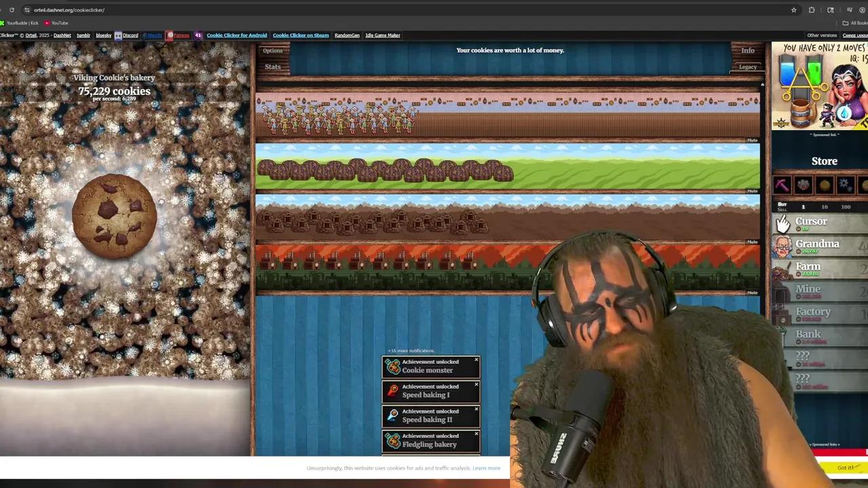Accept cookie notice with Got it button
This screenshot has width=868, height=488.
point(846,468)
